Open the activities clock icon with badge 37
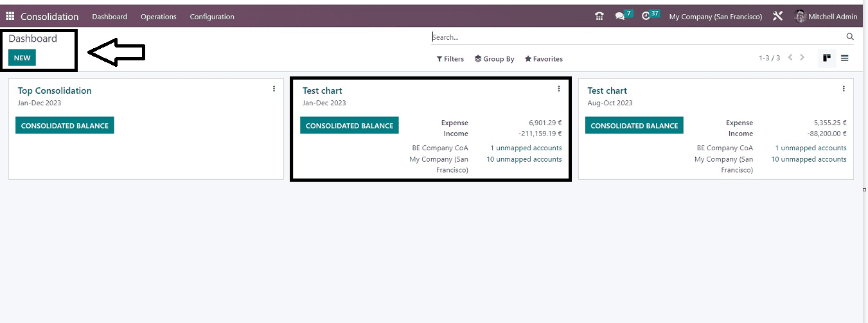Image resolution: width=868 pixels, height=323 pixels. tap(650, 15)
